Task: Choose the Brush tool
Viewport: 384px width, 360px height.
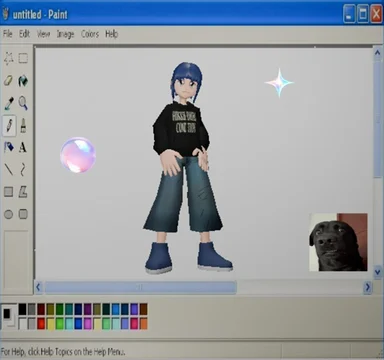Action: pyautogui.click(x=23, y=125)
